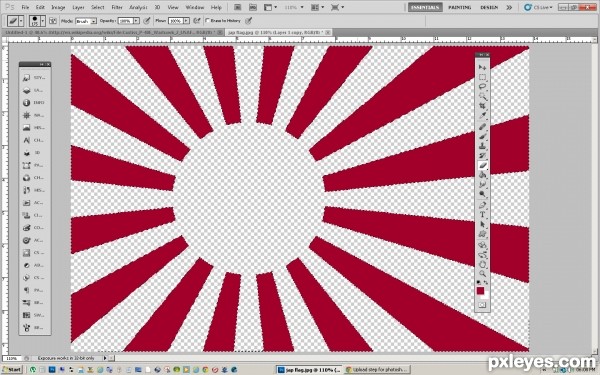600x375 pixels.
Task: Toggle tablet pressure for opacity
Action: [147, 21]
